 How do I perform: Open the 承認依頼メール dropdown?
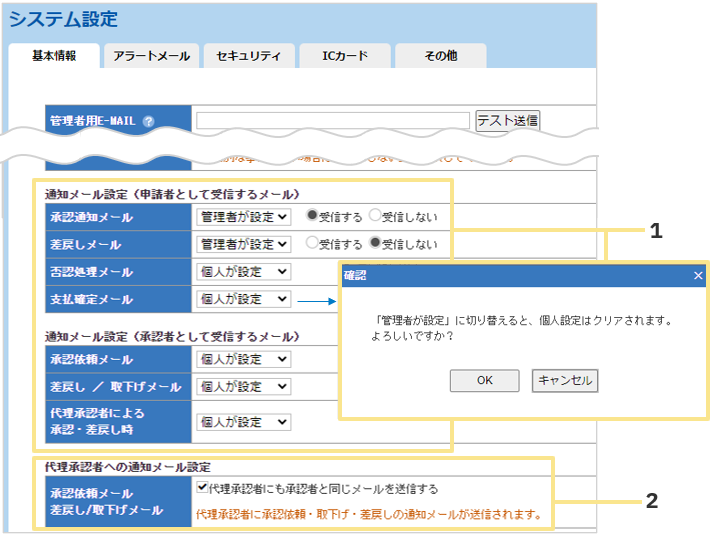[x=243, y=359]
